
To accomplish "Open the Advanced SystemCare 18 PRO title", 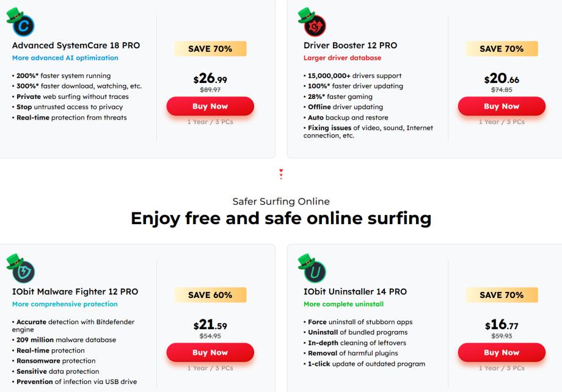I will [x=76, y=45].
